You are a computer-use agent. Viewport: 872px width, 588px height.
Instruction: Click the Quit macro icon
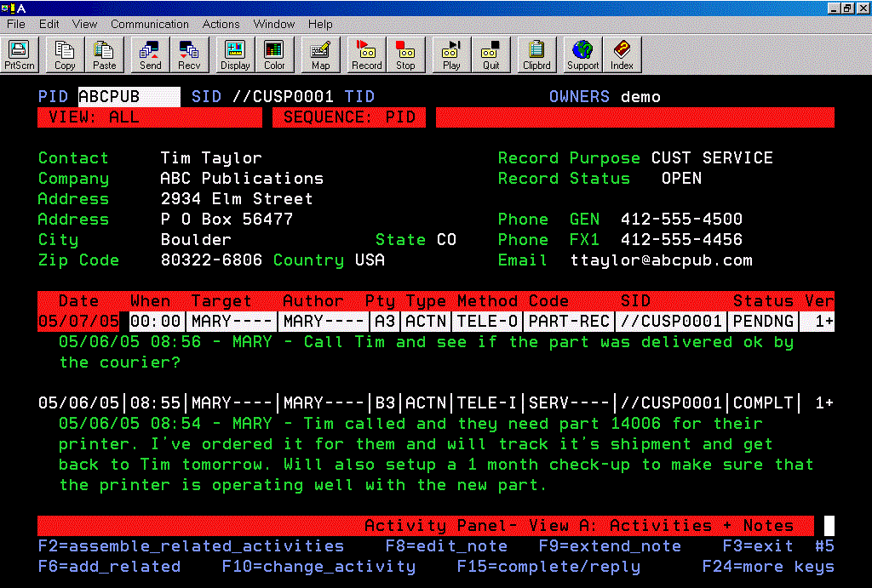pyautogui.click(x=491, y=55)
